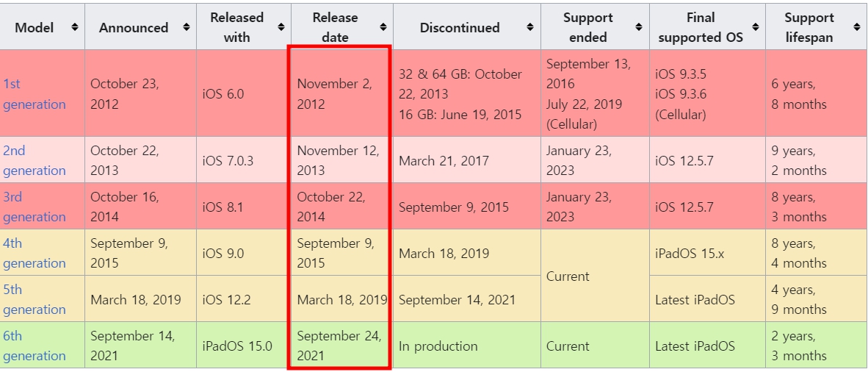Select the November 2, 2012 cell
868x372 pixels.
tap(334, 94)
